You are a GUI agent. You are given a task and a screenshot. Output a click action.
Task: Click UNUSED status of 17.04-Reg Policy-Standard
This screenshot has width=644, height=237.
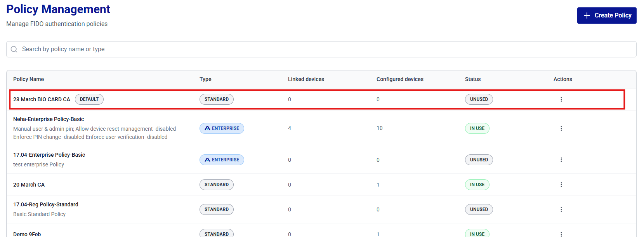click(x=479, y=209)
